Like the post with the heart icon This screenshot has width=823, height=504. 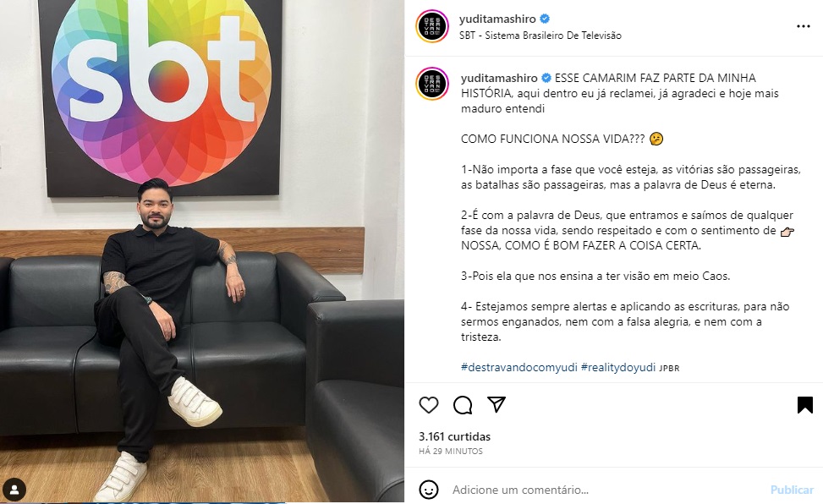(x=429, y=405)
